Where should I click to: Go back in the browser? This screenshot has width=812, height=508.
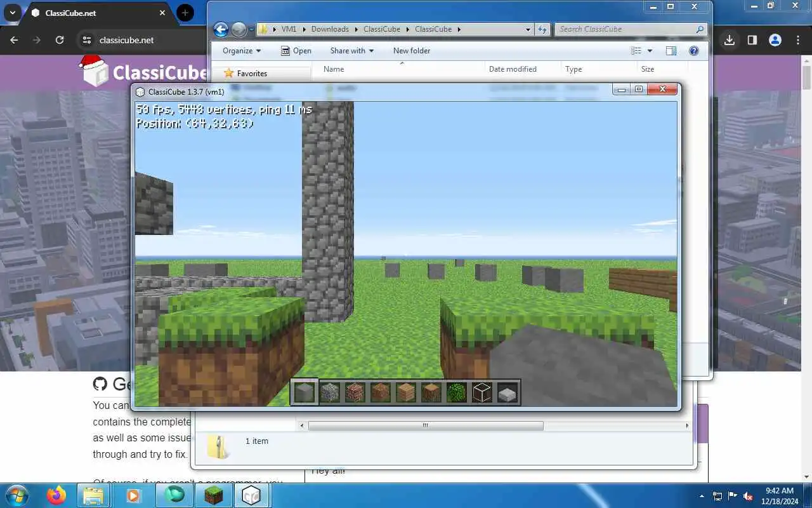point(15,40)
